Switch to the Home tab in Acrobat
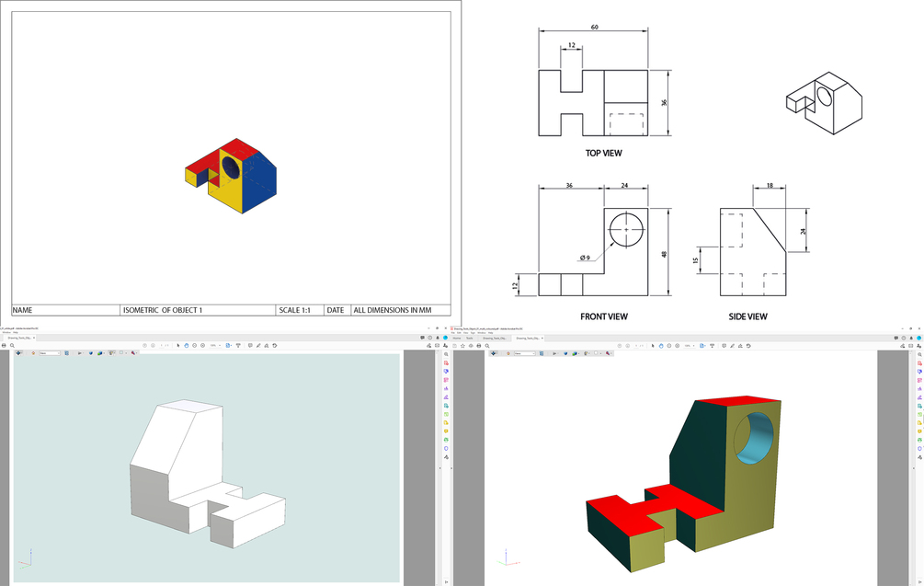 [457, 338]
